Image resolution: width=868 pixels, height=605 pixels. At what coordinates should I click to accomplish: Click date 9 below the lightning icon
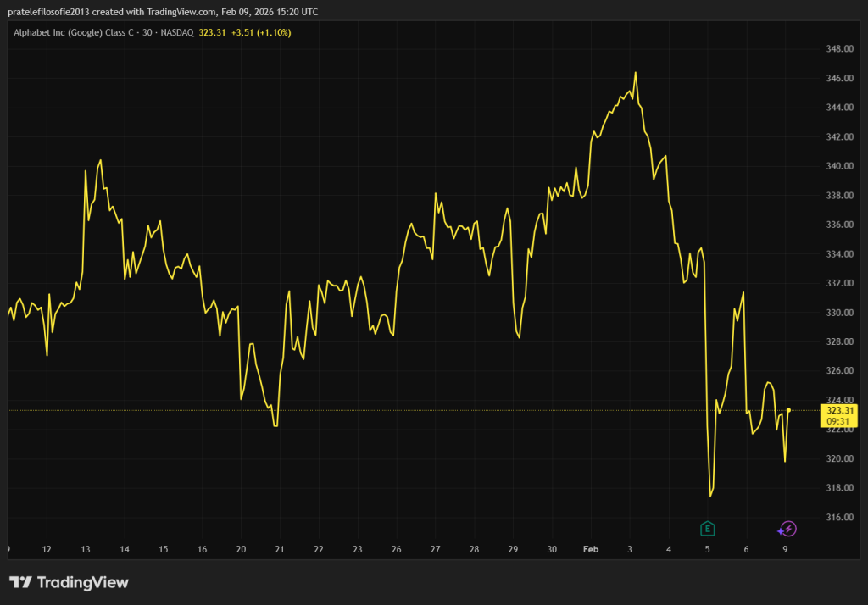point(785,549)
